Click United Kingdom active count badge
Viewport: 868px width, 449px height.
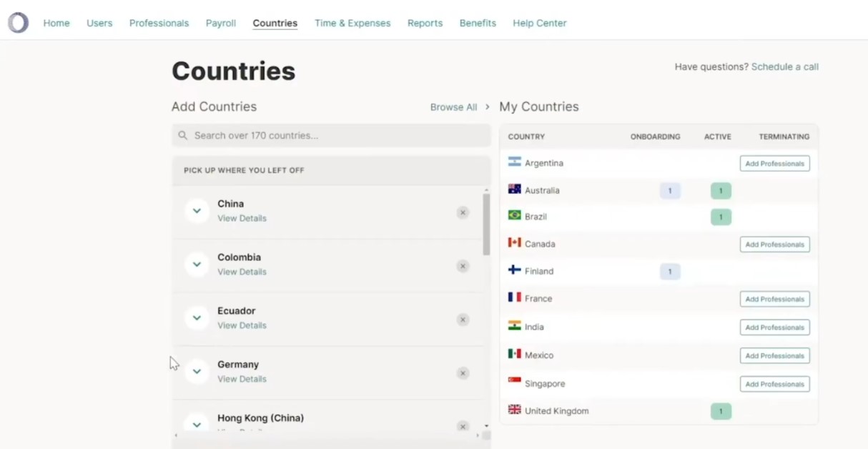point(721,411)
